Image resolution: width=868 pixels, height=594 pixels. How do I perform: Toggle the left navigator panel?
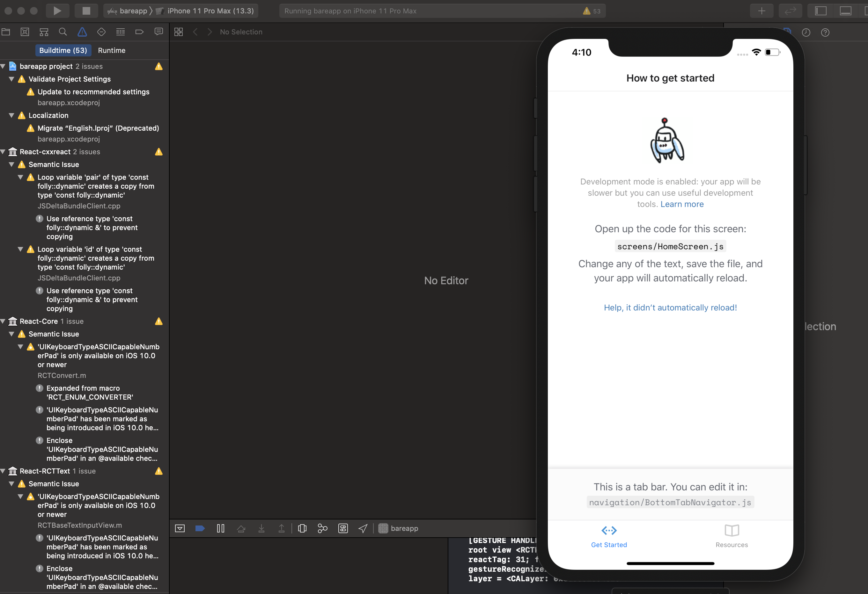(820, 11)
